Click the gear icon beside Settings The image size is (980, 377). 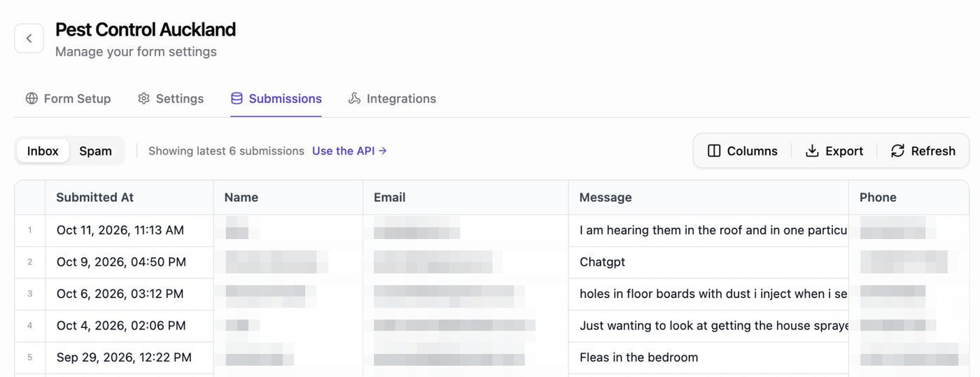pyautogui.click(x=143, y=99)
